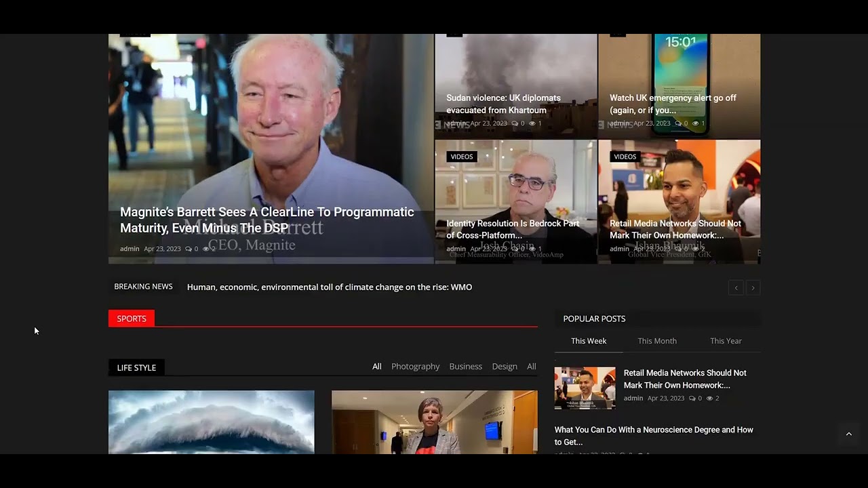868x488 pixels.
Task: Click views eye icon in Retail Media popular post
Action: 709,399
